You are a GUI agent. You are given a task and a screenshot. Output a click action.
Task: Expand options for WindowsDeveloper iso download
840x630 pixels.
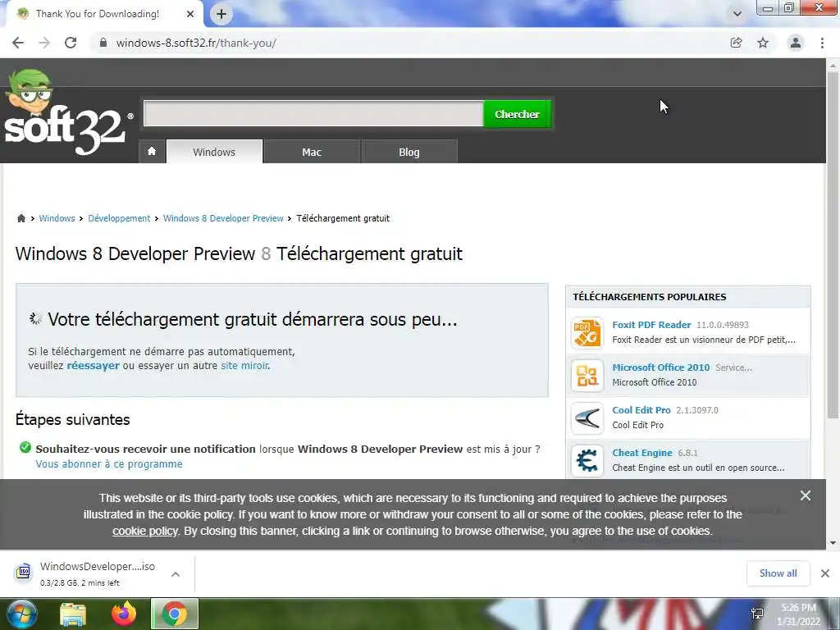pyautogui.click(x=176, y=573)
